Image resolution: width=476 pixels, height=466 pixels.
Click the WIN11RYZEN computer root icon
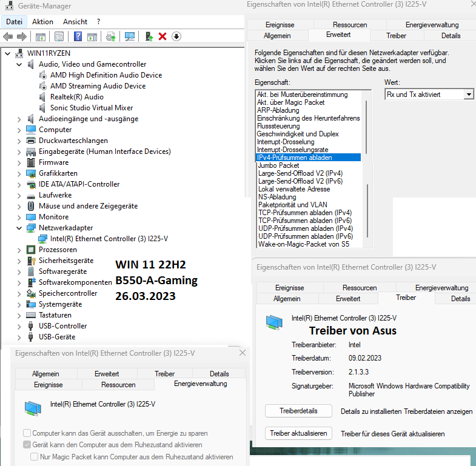coord(19,53)
